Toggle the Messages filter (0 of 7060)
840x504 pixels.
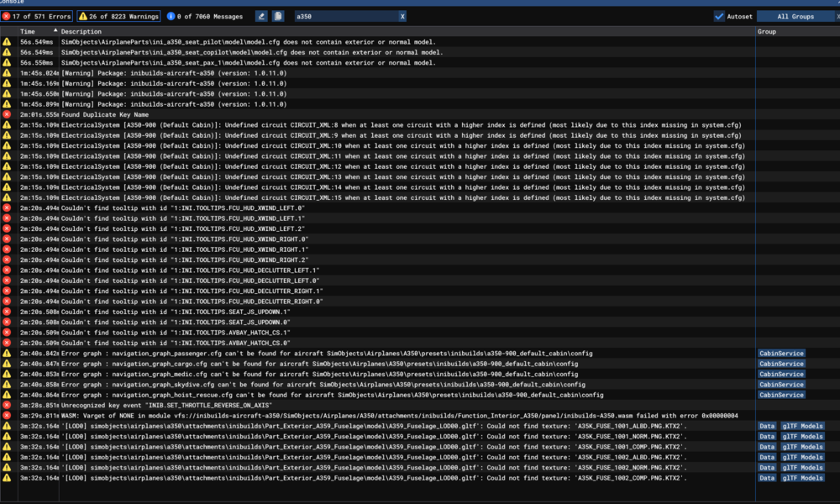206,16
